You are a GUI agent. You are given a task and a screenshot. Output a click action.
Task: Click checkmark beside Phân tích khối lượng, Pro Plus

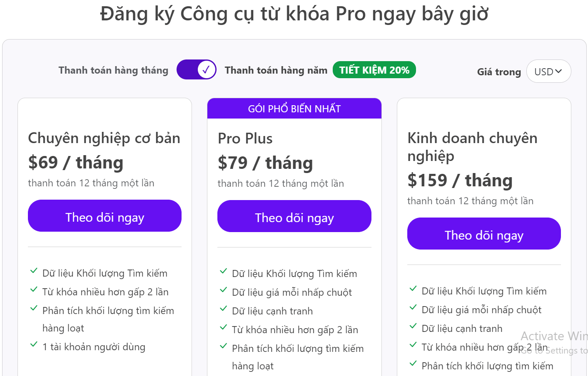[224, 346]
